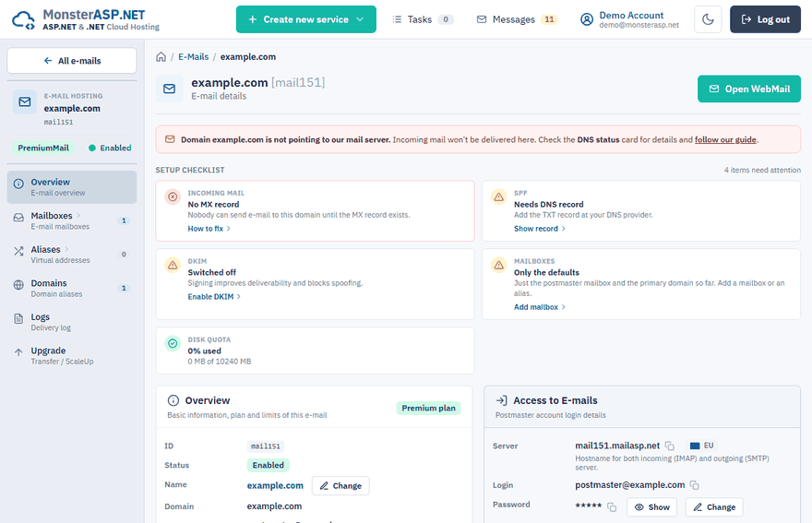Screen dimensions: 812x523
Task: Click the How to fix link
Action: [x=209, y=229]
